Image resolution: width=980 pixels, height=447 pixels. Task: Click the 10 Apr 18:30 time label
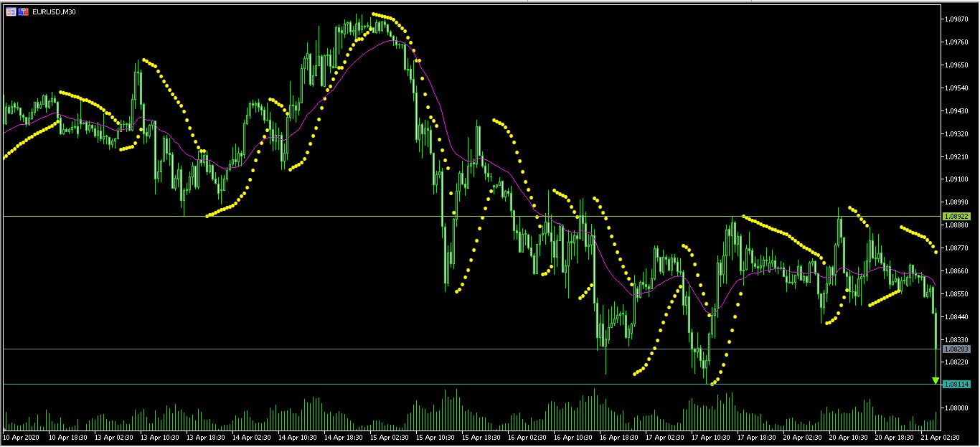click(x=67, y=436)
